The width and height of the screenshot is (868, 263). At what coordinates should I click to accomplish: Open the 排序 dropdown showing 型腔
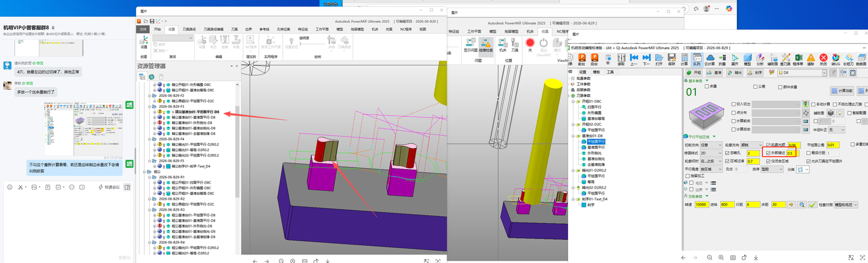(x=772, y=170)
